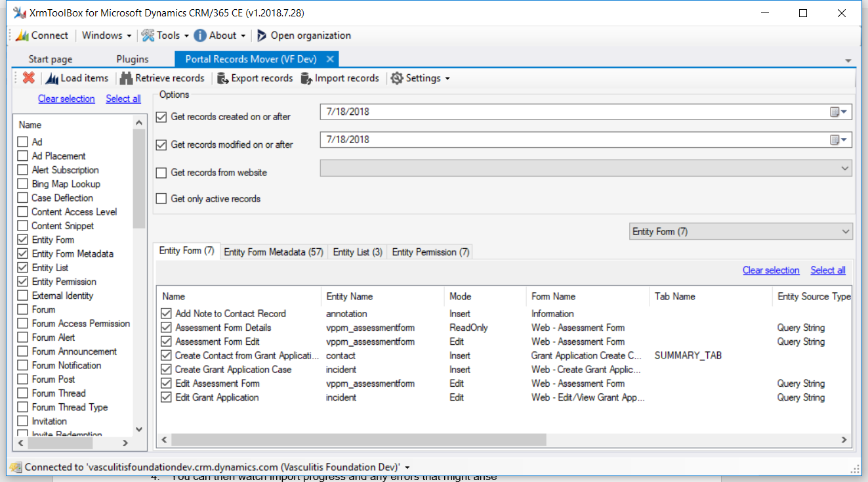Open the Entity List (3) tab

358,252
